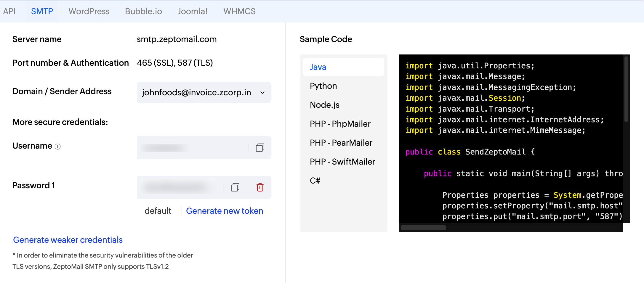
Task: Copy the SMTP username to clipboard
Action: pos(260,148)
